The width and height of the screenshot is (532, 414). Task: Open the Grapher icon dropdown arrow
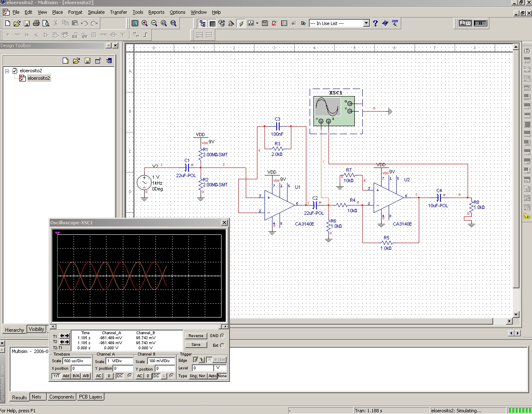[x=257, y=23]
